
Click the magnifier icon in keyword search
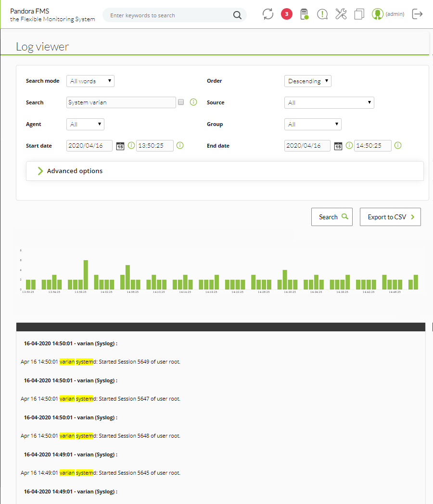point(237,15)
